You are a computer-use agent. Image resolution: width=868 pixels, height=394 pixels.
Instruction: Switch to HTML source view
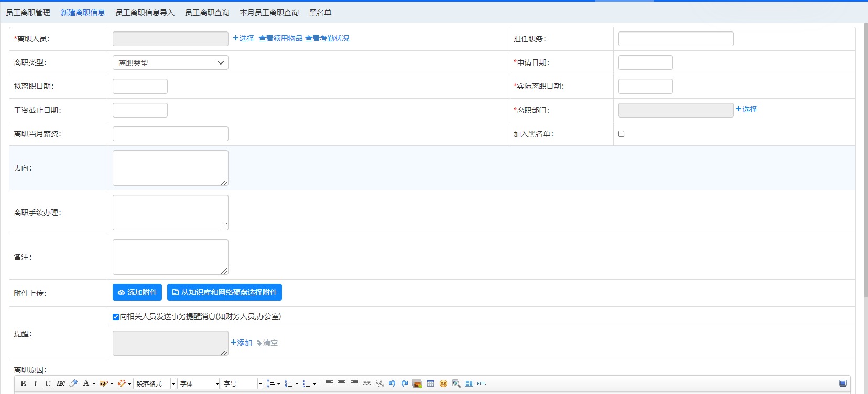(481, 384)
